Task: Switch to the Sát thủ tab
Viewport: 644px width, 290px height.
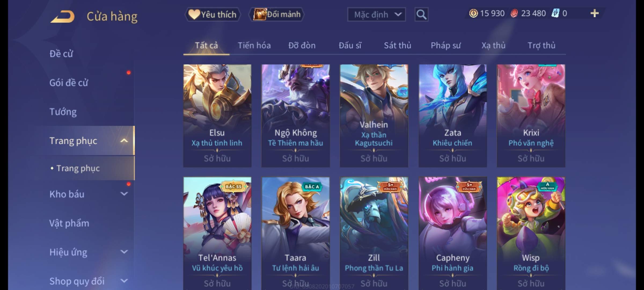Action: point(397,45)
